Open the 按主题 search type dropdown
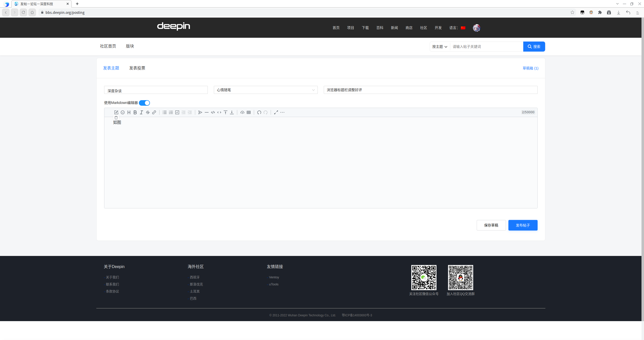This screenshot has width=644, height=340. click(439, 47)
